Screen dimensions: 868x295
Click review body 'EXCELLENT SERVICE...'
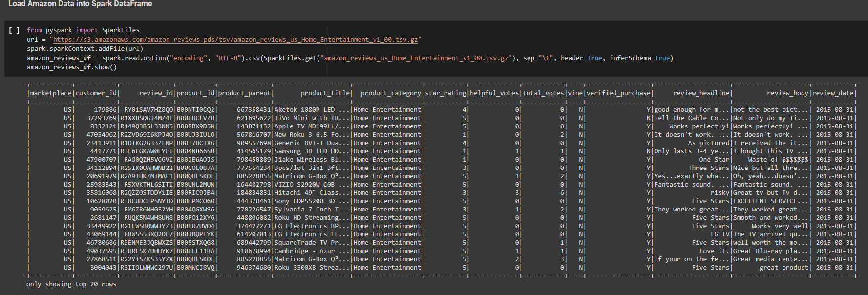pyautogui.click(x=771, y=201)
